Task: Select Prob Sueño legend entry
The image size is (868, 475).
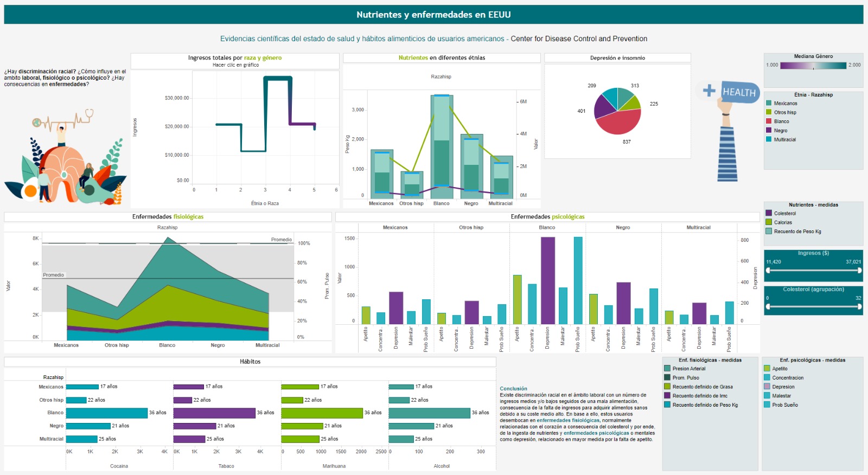Action: 781,405
